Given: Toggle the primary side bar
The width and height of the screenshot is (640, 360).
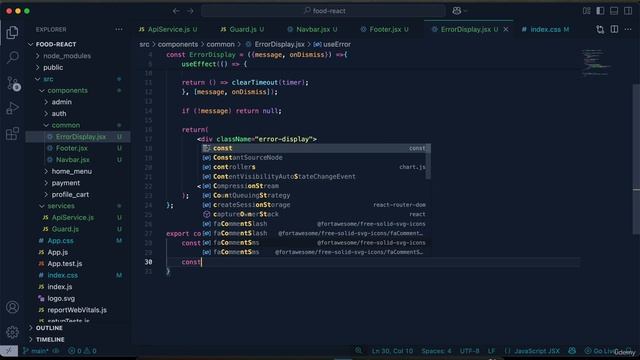Looking at the screenshot, I should pyautogui.click(x=600, y=11).
